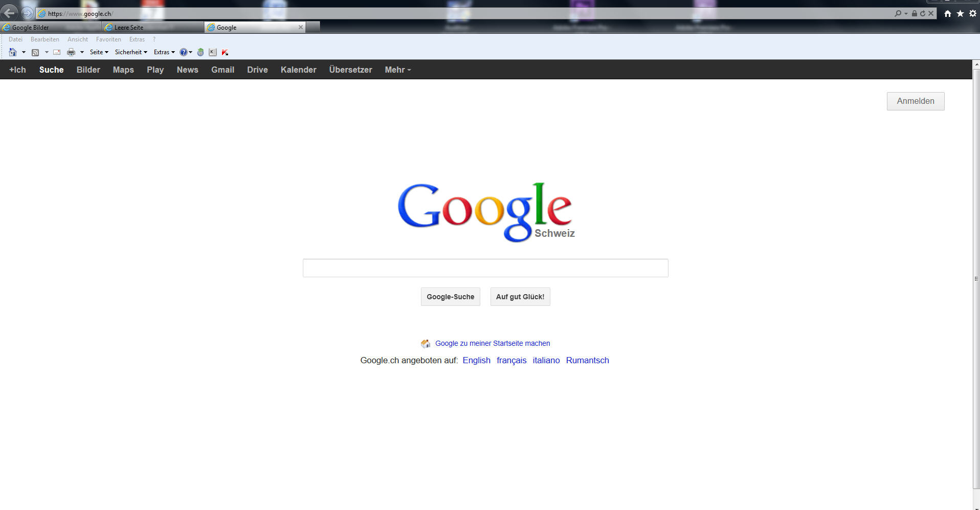Screen dimensions: 980x510
Task: Go forward with the browser Forward arrow
Action: click(28, 13)
